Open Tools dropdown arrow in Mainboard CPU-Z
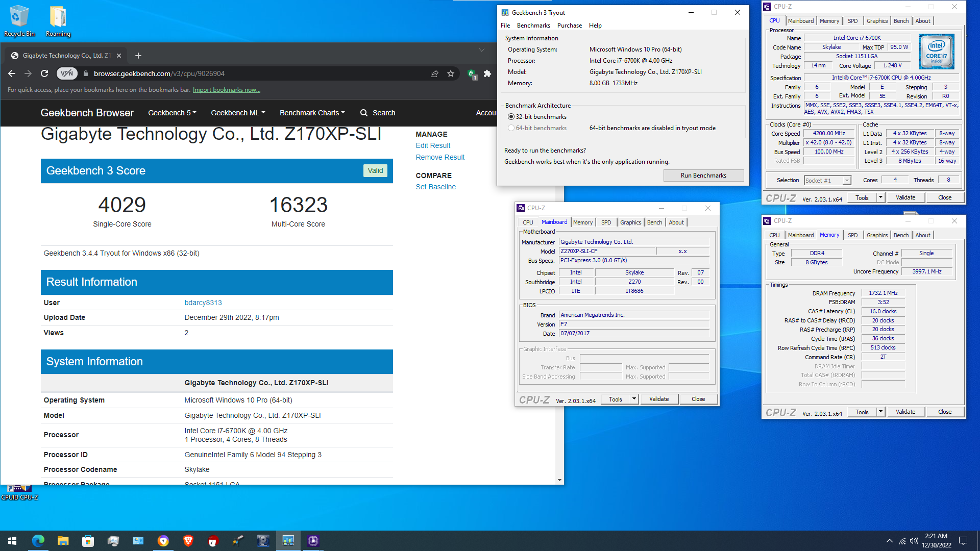 [634, 399]
